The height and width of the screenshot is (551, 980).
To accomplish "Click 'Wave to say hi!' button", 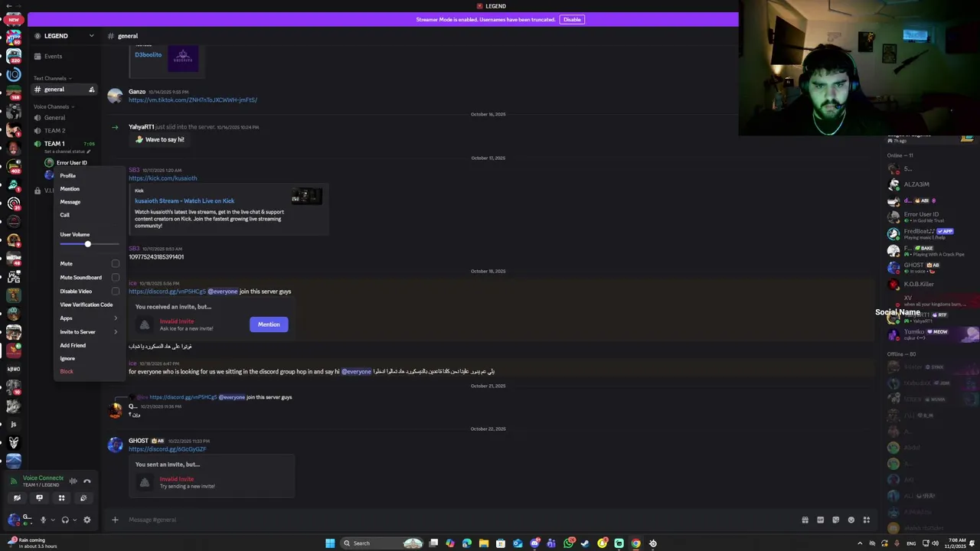I will 160,139.
